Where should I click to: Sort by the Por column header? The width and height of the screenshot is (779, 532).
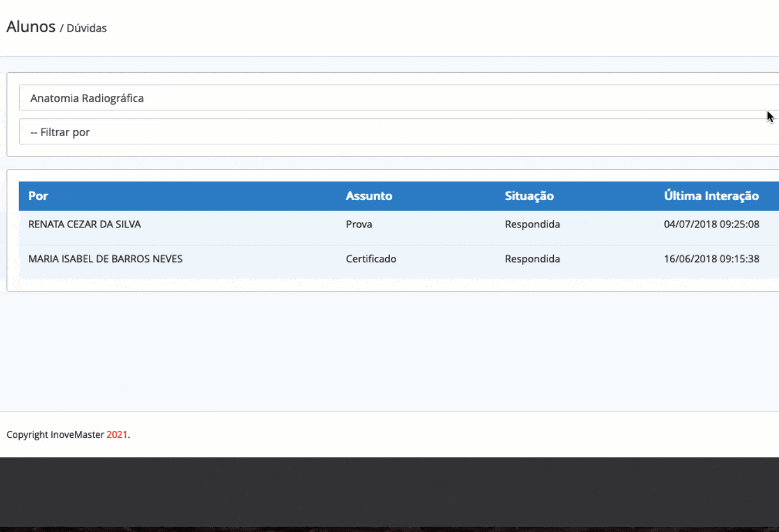38,196
